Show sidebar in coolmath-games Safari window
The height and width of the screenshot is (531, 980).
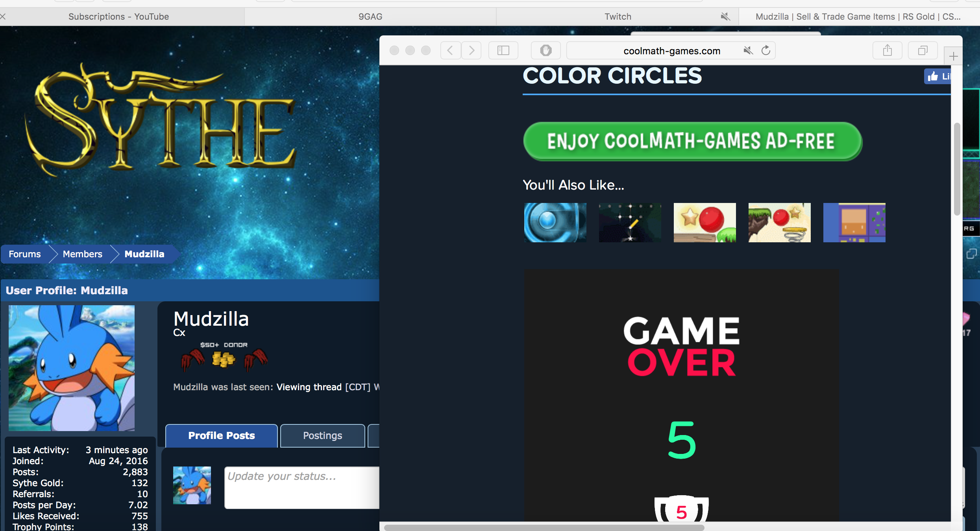[x=503, y=50]
